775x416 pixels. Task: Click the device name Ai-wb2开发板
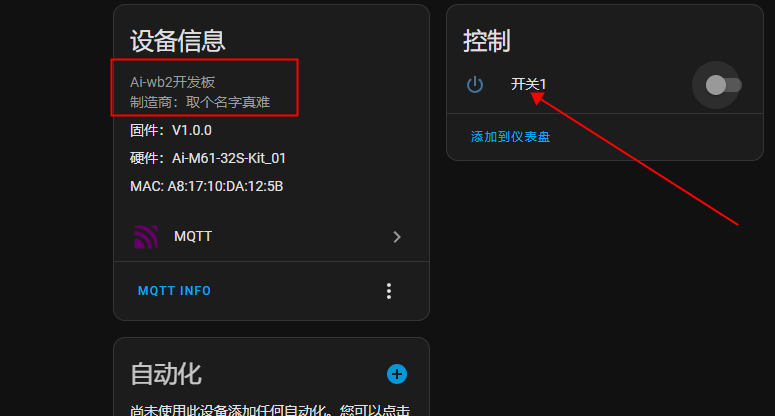pos(172,82)
